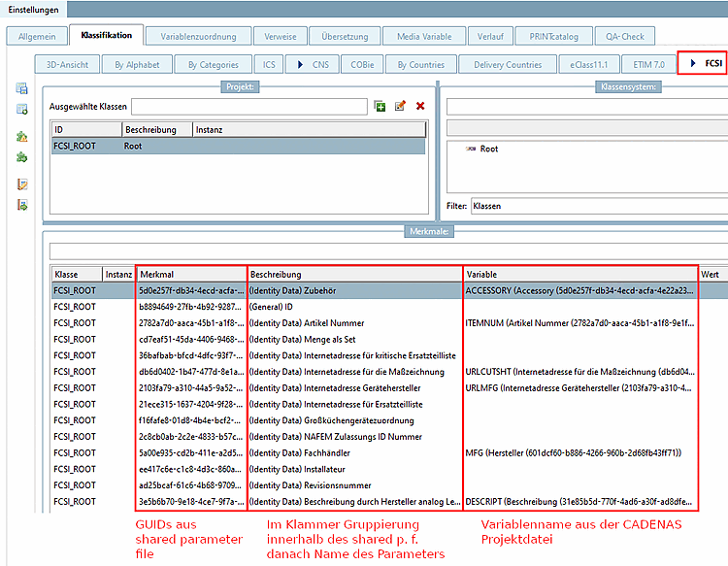Click the bottom icon in left sidebar

(x=21, y=205)
